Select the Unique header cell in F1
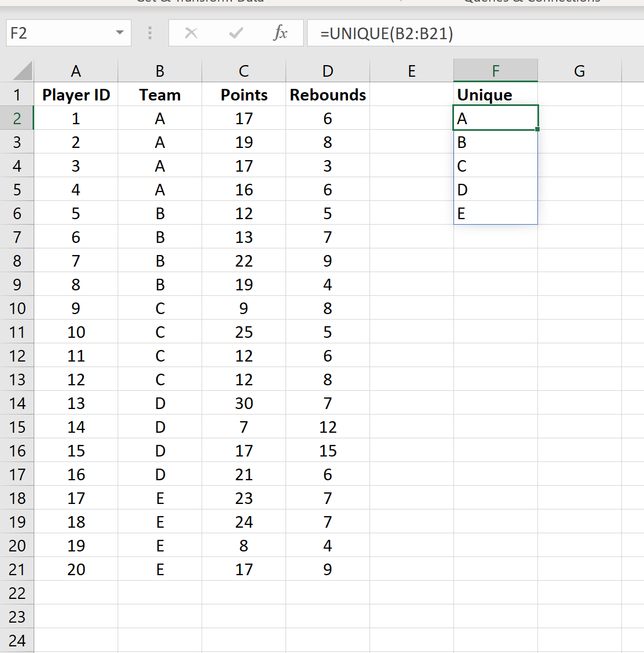644x653 pixels. (495, 95)
